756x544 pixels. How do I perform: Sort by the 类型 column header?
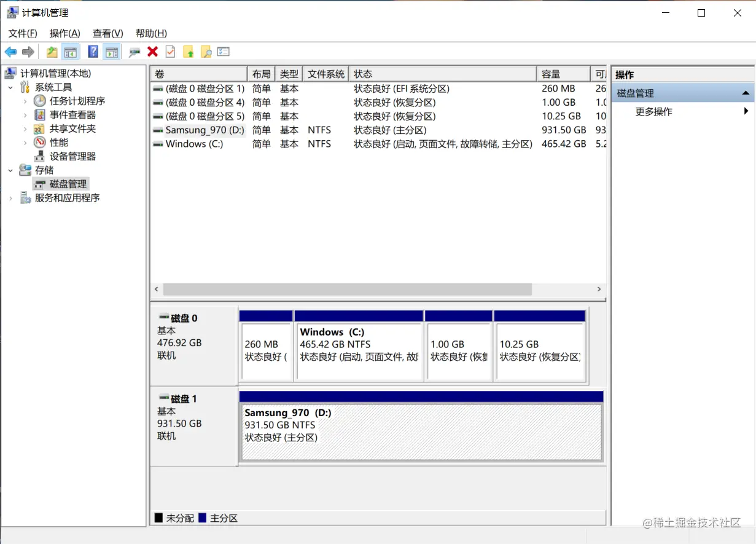[x=289, y=74]
